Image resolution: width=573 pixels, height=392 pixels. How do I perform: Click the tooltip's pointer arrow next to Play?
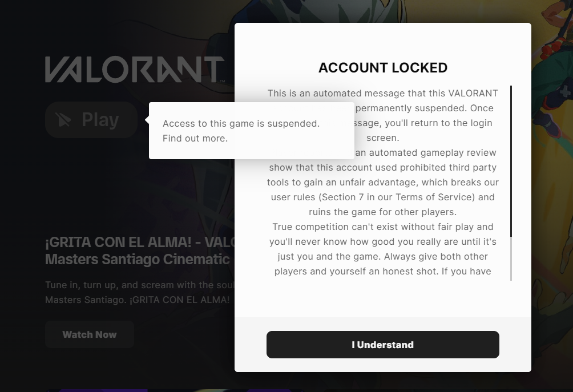(x=147, y=120)
